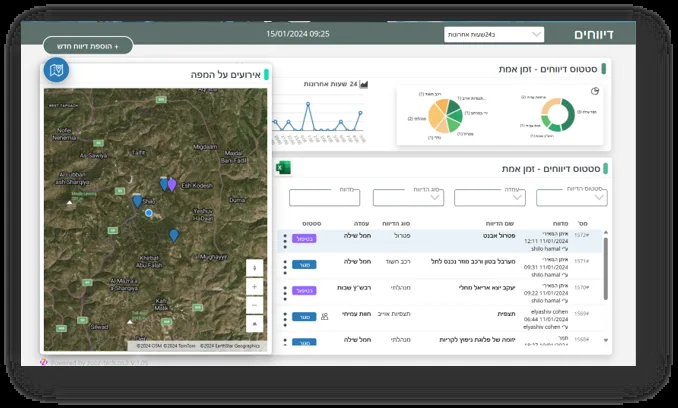Click purple בטיפול status badge in row 1572

[304, 239]
